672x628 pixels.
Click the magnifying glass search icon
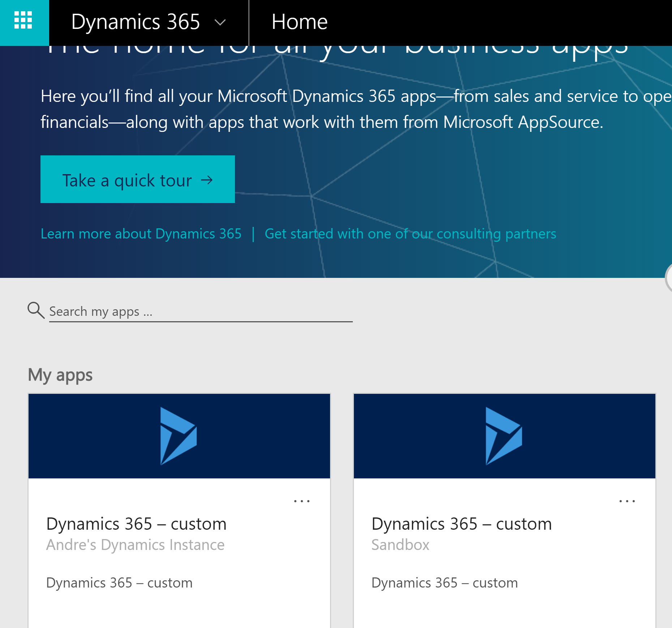[x=36, y=310]
